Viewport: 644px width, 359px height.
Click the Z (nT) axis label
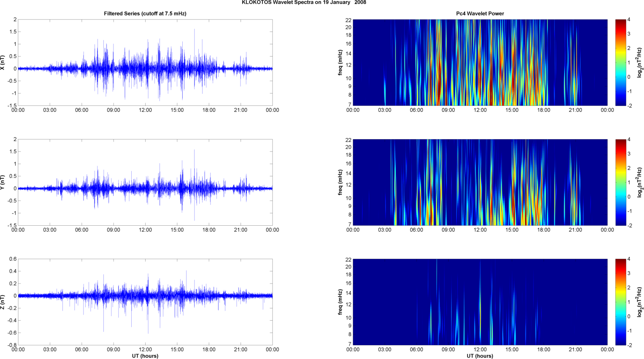click(3, 302)
